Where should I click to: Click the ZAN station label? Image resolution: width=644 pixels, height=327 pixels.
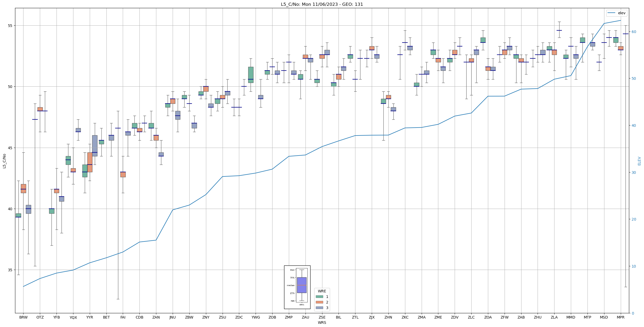(x=156, y=317)
